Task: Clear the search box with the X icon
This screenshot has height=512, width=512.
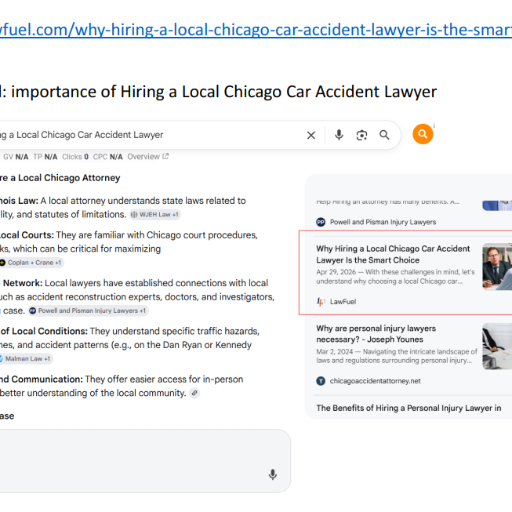Action: 311,135
